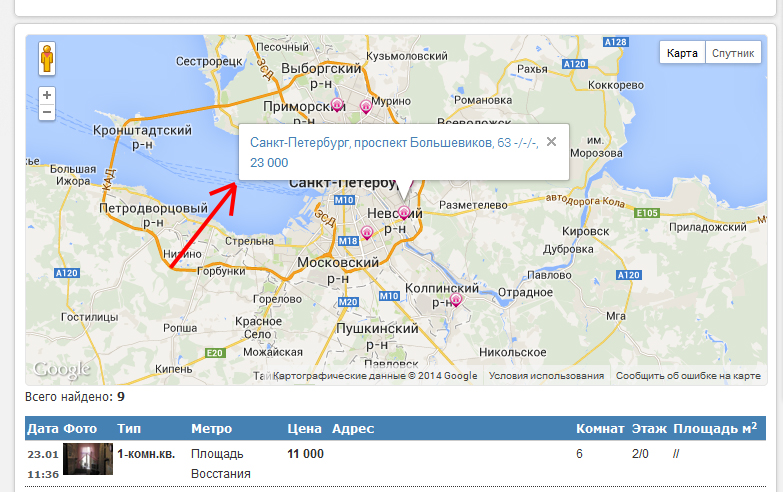Image resolution: width=783 pixels, height=492 pixels.
Task: Click the Московский р-н label on map
Action: pos(338,270)
